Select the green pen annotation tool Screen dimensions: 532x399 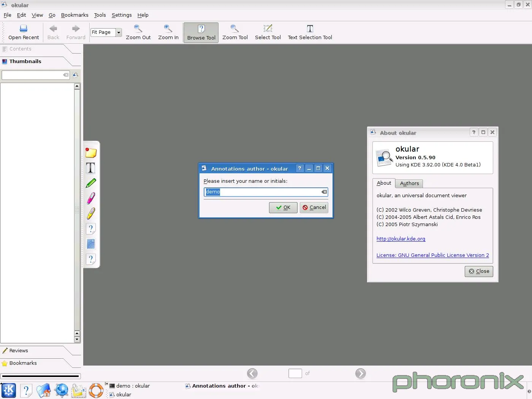(x=91, y=183)
